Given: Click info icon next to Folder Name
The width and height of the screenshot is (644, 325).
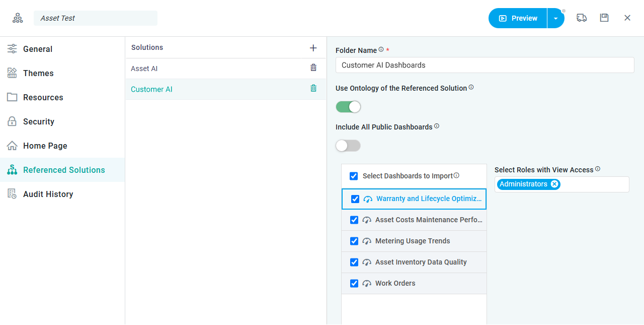Looking at the screenshot, I should 381,49.
